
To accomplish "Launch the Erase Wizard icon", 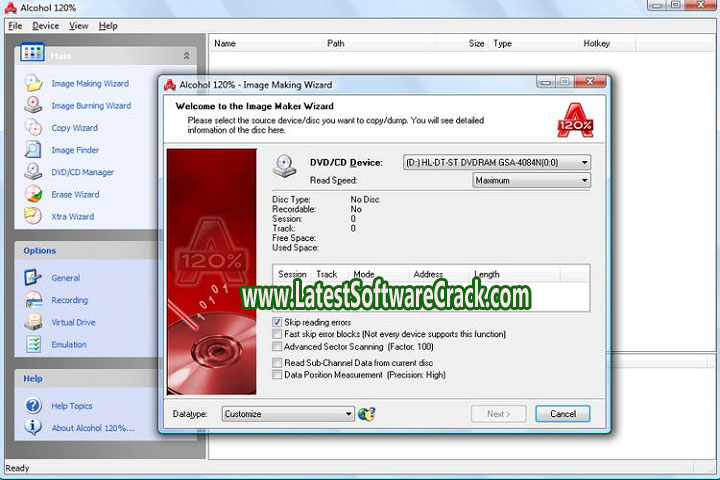I will pyautogui.click(x=33, y=194).
